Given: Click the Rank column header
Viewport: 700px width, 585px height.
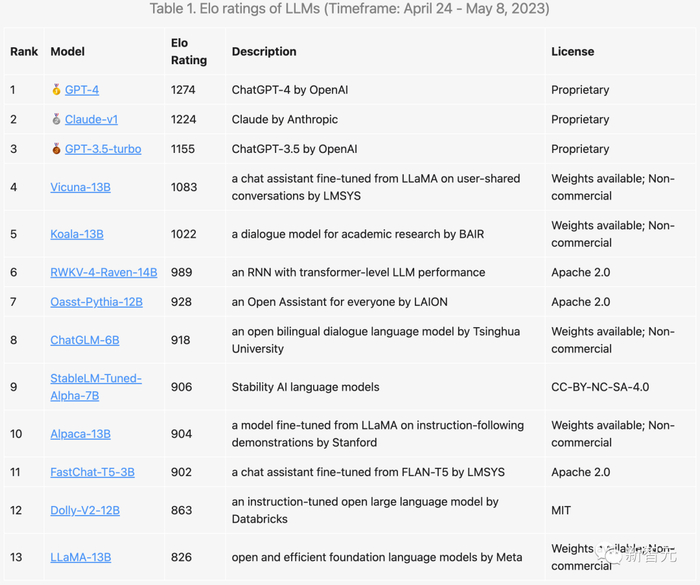Looking at the screenshot, I should pyautogui.click(x=23, y=52).
